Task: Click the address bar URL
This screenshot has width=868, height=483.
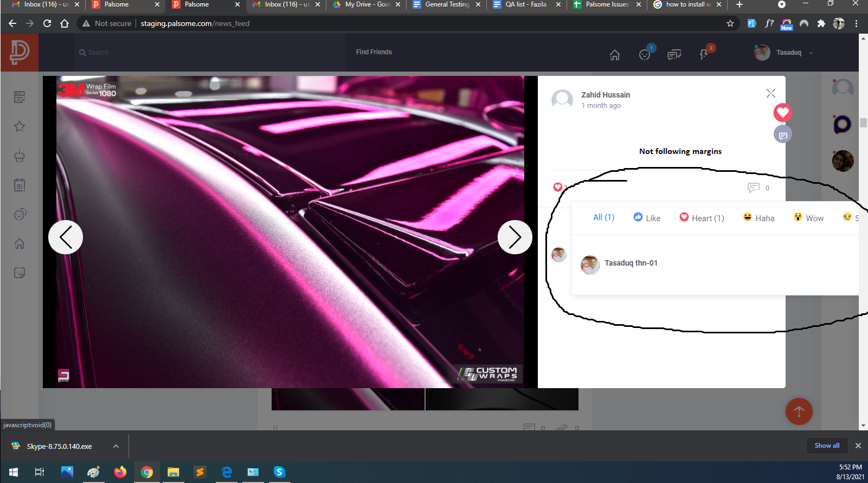Action: pyautogui.click(x=195, y=23)
